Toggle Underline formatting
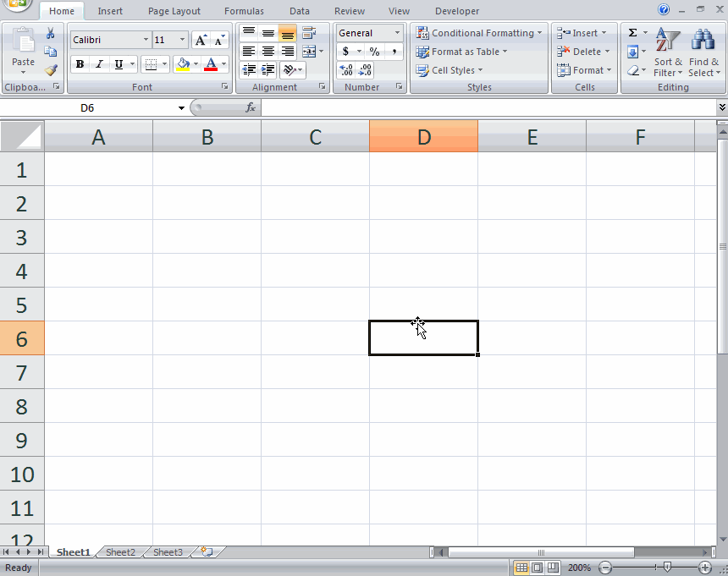 pos(119,64)
